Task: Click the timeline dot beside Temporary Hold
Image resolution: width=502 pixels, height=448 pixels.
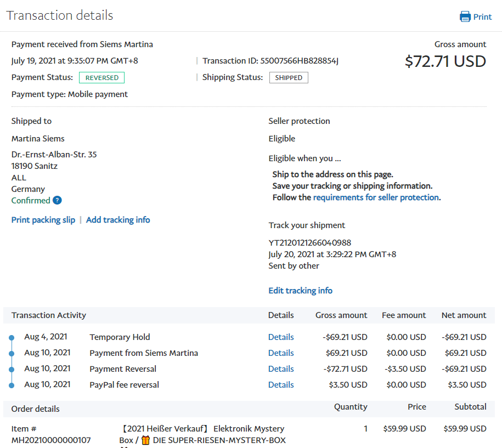Action: pyautogui.click(x=12, y=337)
